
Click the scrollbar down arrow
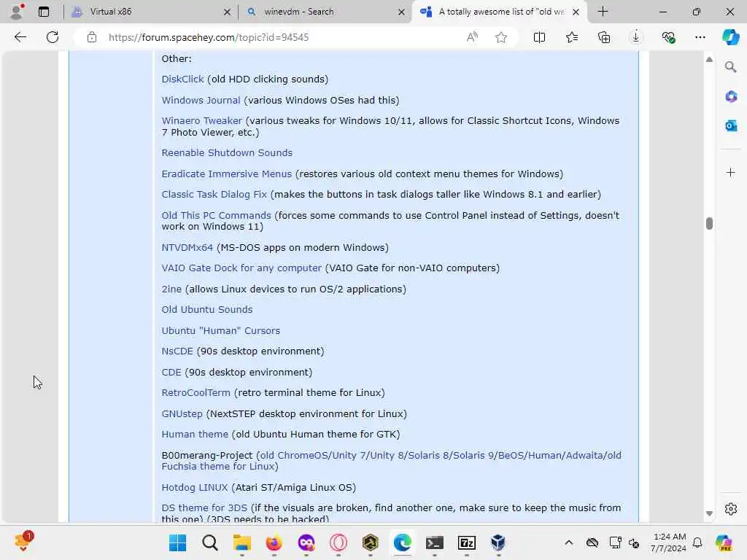click(709, 514)
